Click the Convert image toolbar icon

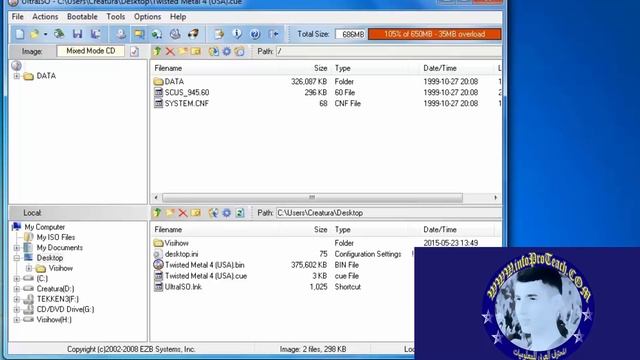point(157,34)
